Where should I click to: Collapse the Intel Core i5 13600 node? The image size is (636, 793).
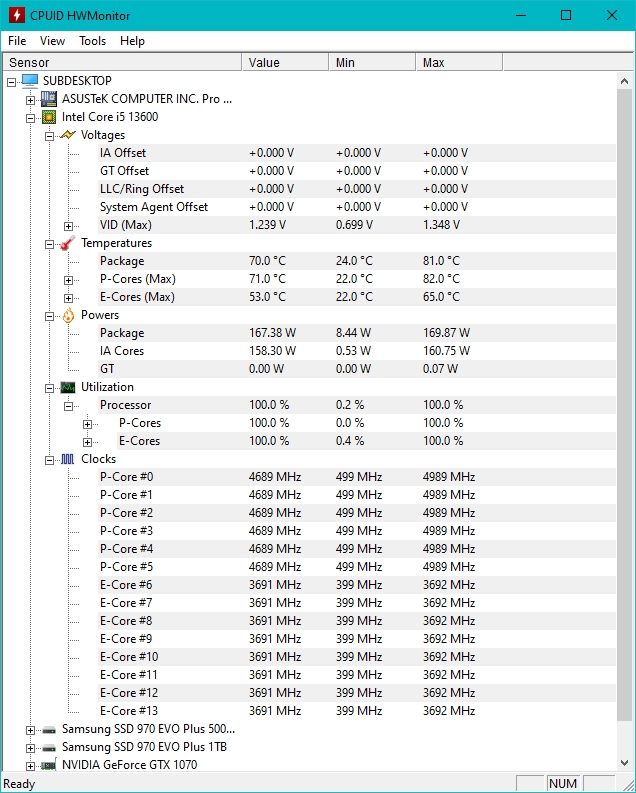point(30,118)
